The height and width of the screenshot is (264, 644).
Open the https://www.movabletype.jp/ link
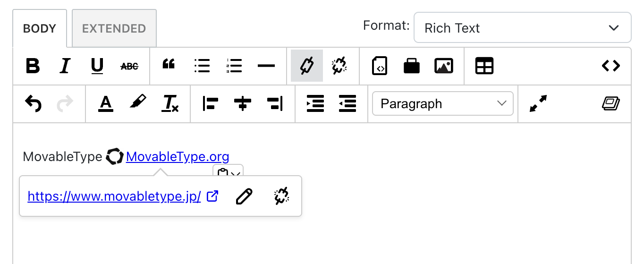tap(114, 196)
